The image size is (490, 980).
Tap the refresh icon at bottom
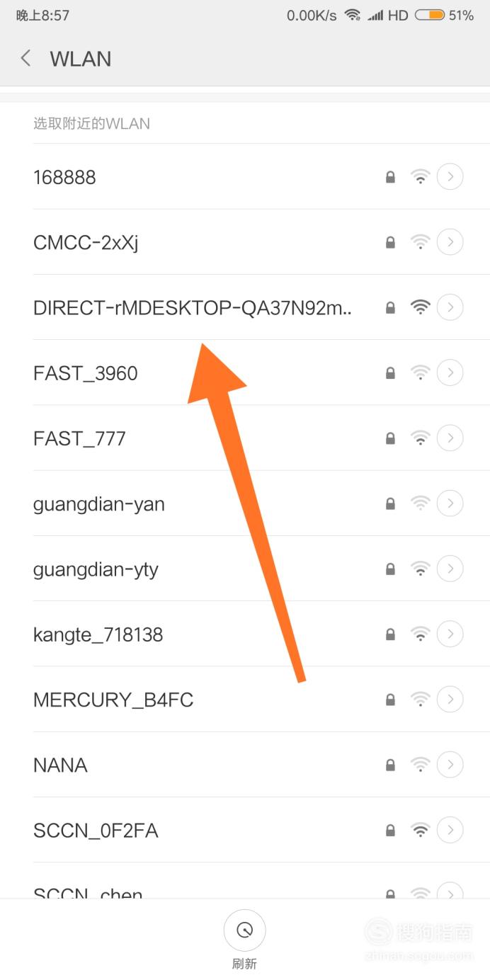click(244, 930)
